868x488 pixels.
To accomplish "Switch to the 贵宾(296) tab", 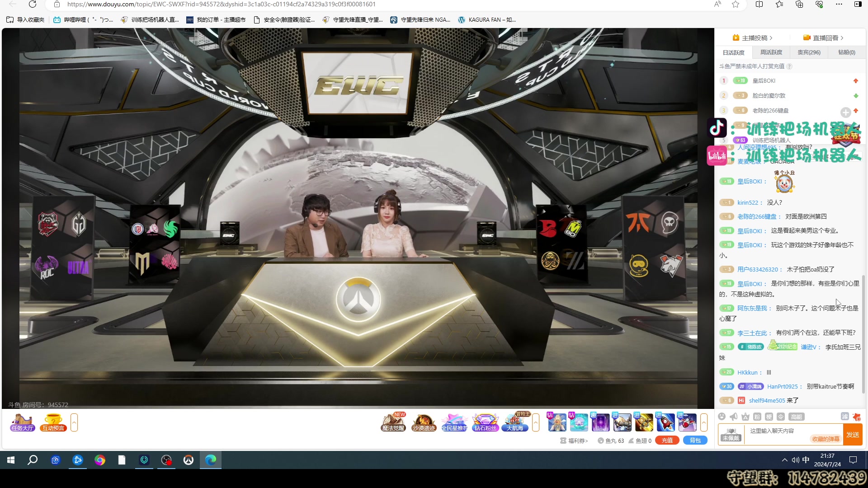I will click(x=809, y=52).
